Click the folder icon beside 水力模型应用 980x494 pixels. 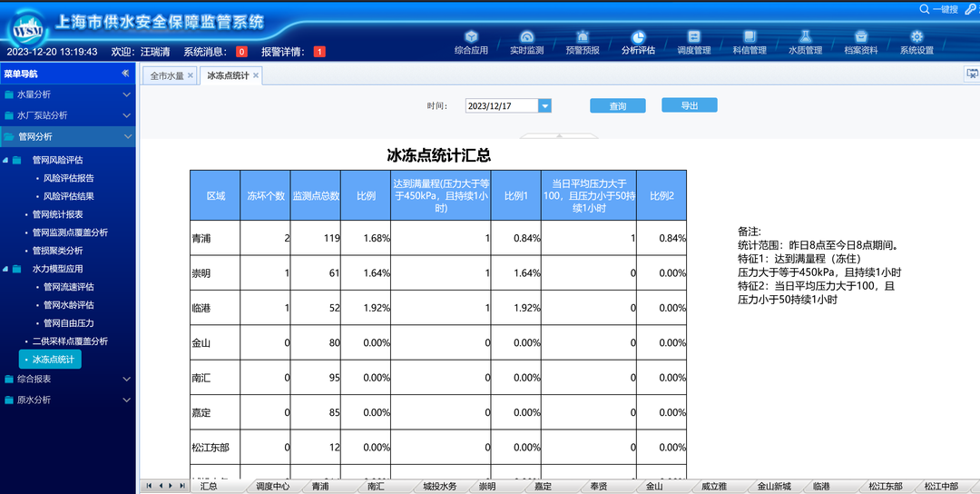17,269
